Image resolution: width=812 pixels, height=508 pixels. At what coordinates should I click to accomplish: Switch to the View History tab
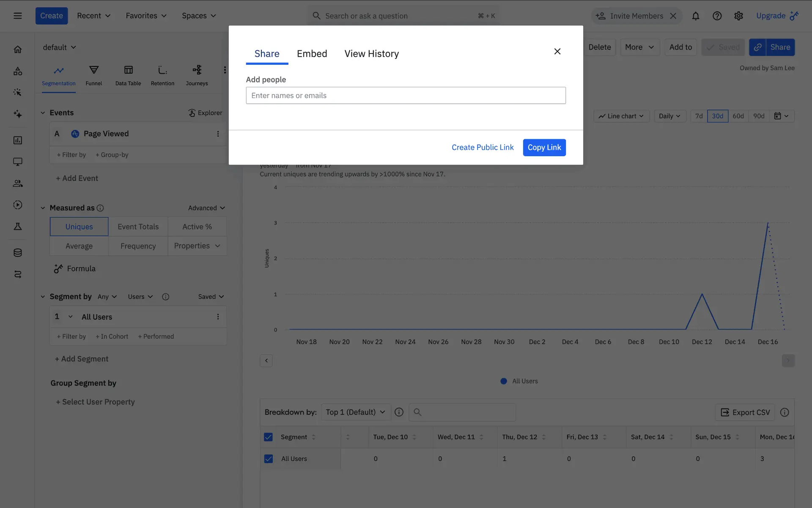[371, 54]
